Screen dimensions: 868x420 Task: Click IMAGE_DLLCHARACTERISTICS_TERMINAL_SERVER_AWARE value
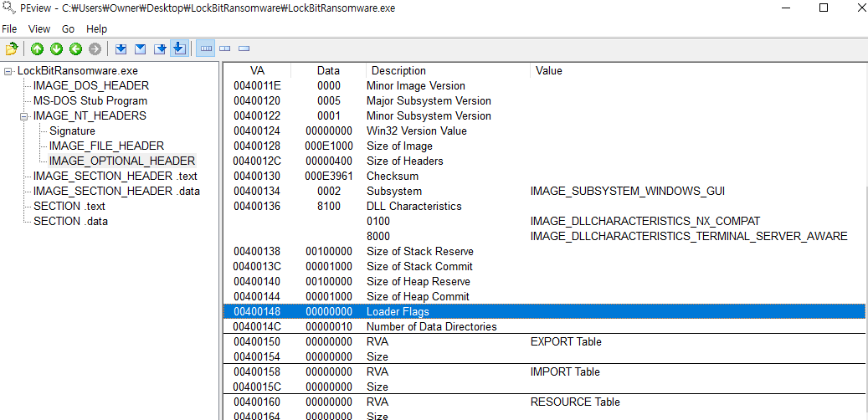click(x=689, y=236)
